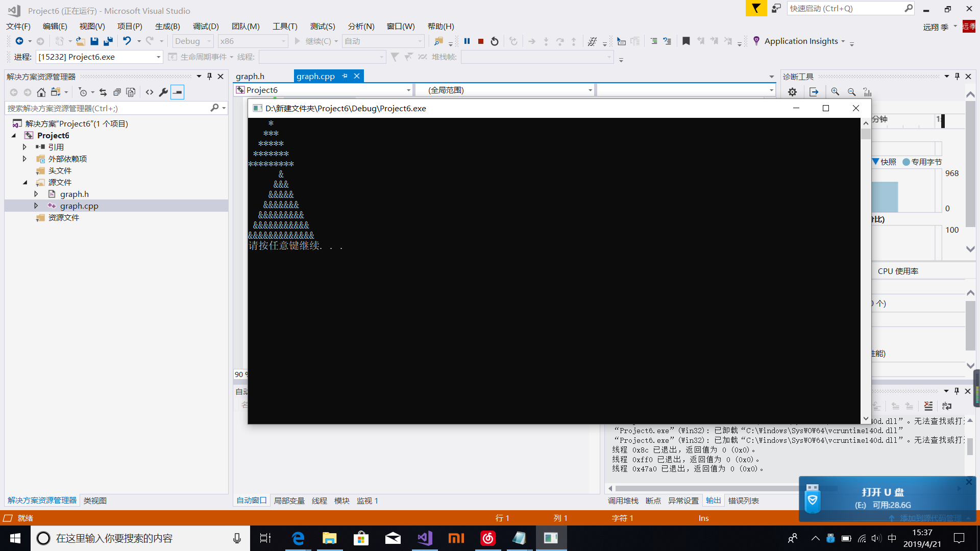This screenshot has width=980, height=551.
Task: Collapse the 源文件 folder node
Action: click(x=25, y=183)
